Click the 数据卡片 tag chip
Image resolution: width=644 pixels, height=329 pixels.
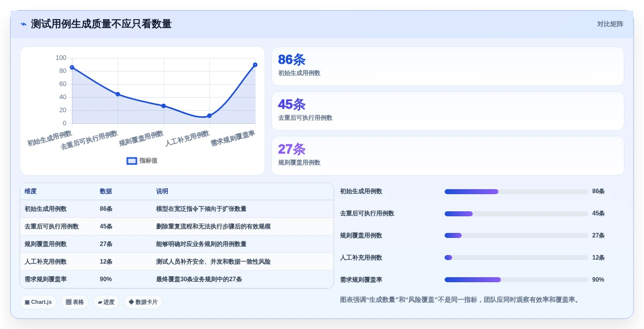pos(143,302)
